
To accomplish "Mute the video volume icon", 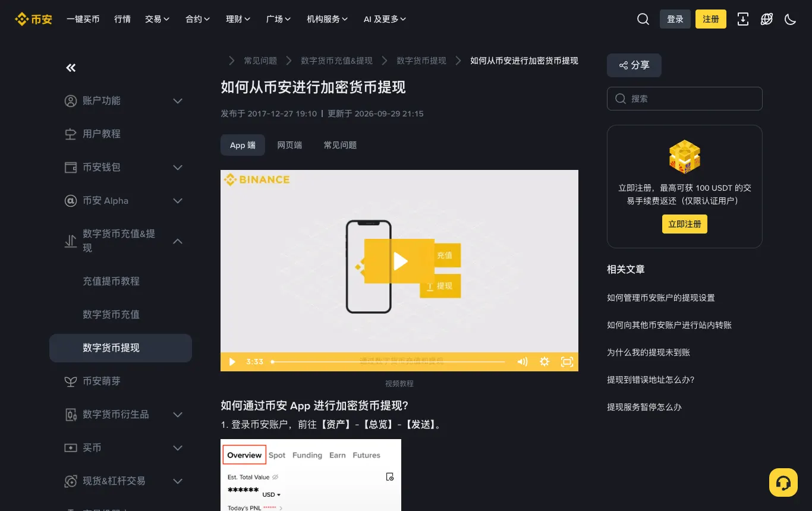I will (x=523, y=361).
